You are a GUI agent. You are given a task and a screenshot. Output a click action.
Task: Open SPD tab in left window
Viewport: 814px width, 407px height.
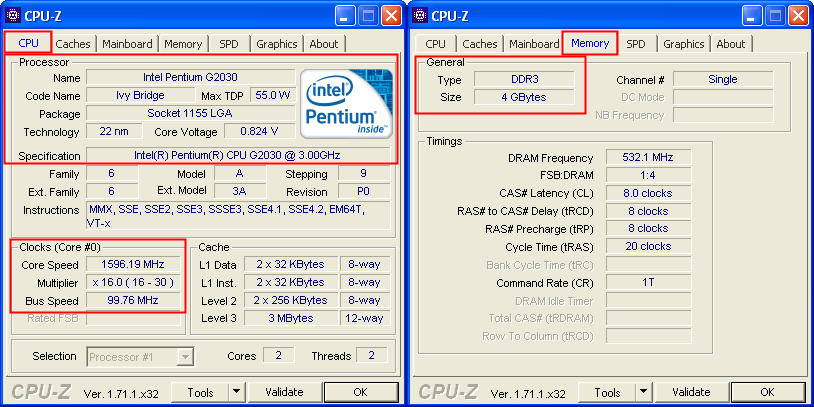point(228,44)
